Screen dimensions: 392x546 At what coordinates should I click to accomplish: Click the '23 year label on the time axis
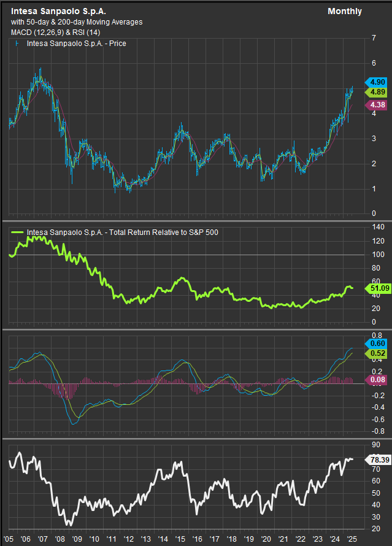click(318, 539)
